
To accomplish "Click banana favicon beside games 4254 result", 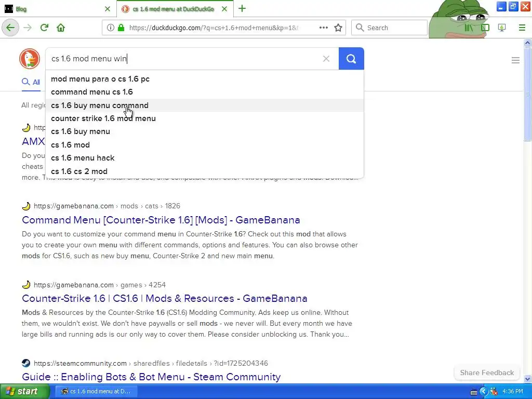I will [26, 285].
